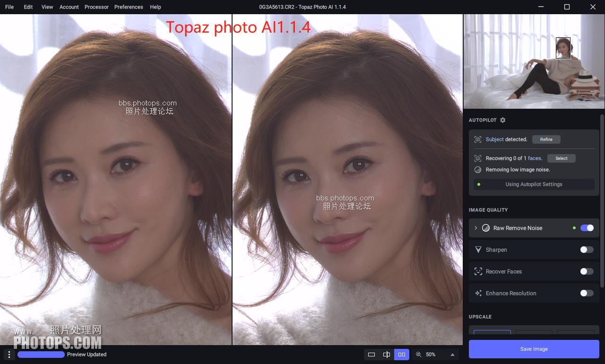Click the Sharpen triangle icon
The height and width of the screenshot is (364, 605).
point(478,250)
